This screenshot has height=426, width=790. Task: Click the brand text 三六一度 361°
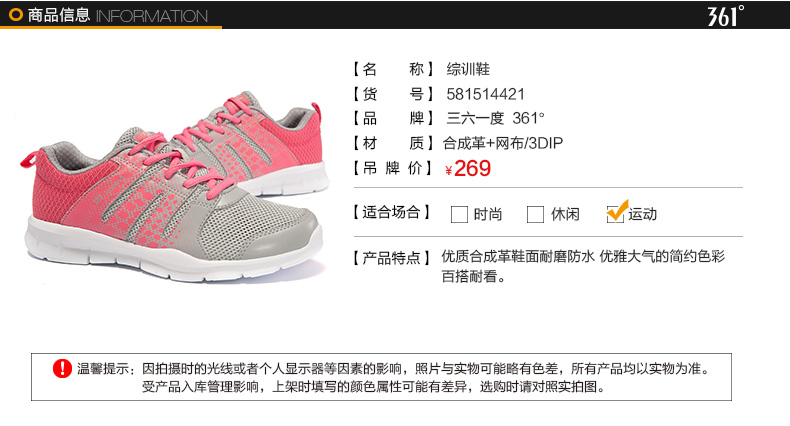click(495, 118)
